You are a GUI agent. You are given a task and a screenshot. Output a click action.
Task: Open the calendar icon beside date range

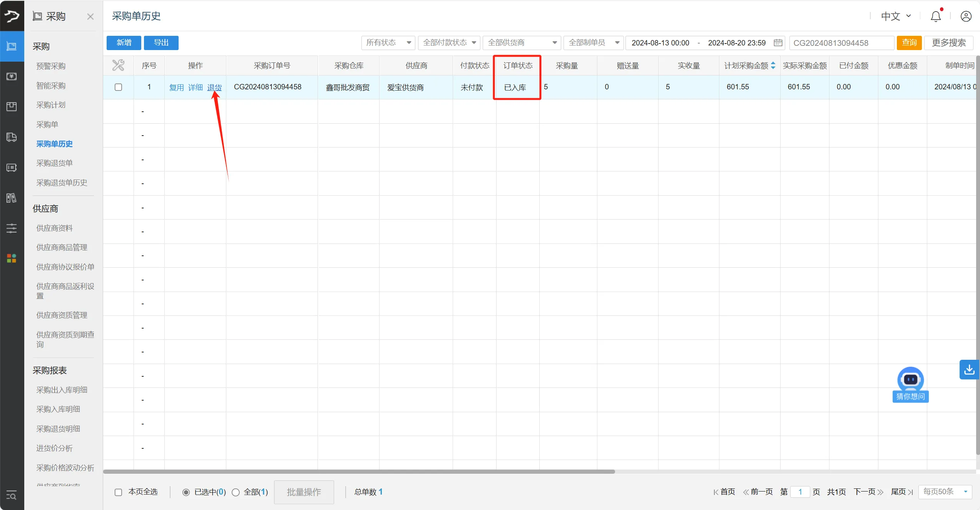(x=778, y=43)
